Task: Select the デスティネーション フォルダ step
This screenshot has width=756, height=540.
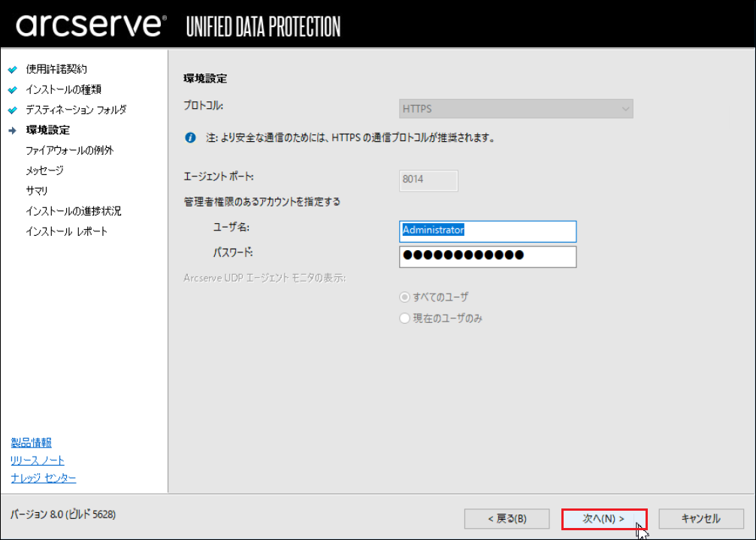Action: click(x=76, y=110)
